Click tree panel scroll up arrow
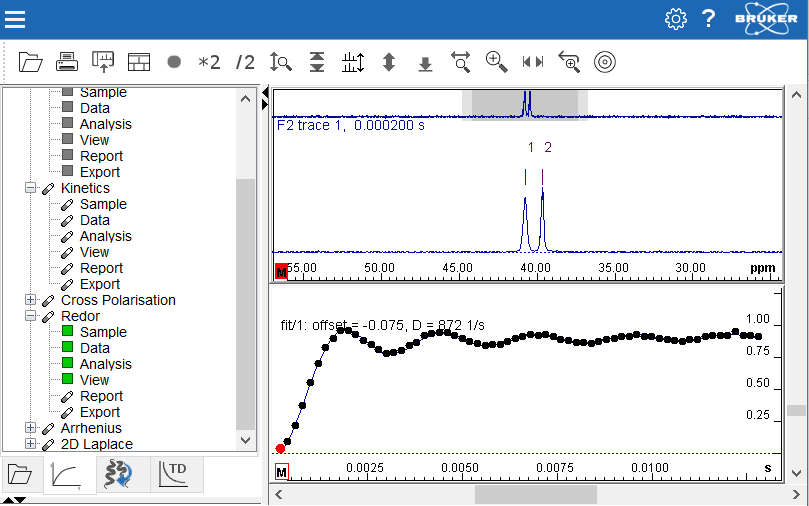This screenshot has width=809, height=506. click(x=246, y=99)
